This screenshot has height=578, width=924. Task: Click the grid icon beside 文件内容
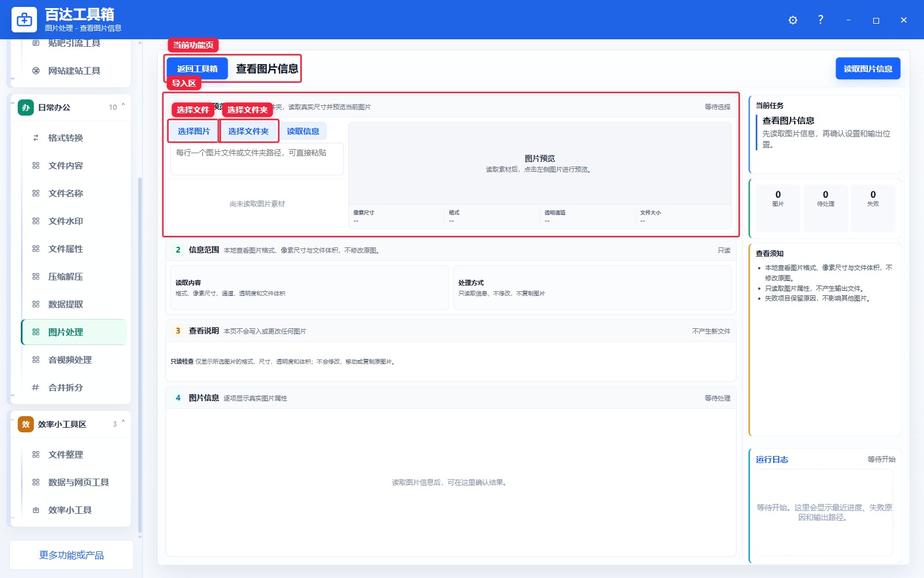(x=36, y=166)
